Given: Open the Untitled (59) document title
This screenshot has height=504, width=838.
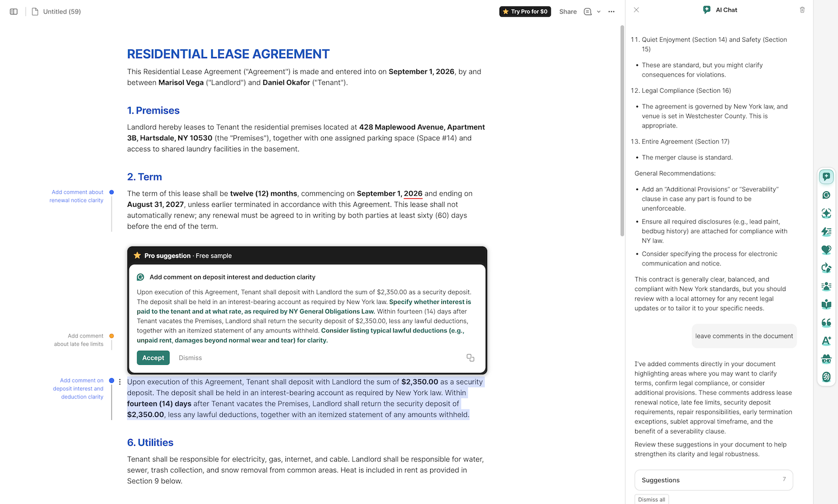Looking at the screenshot, I should [x=62, y=11].
